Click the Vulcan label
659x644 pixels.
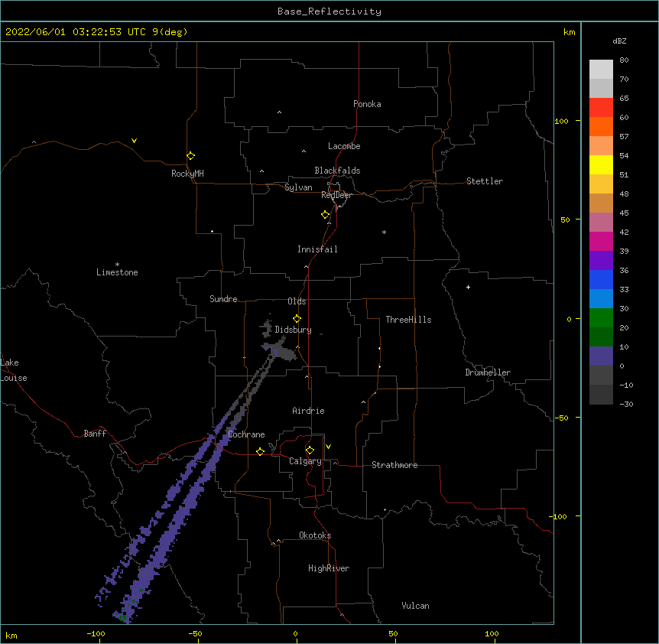(415, 606)
